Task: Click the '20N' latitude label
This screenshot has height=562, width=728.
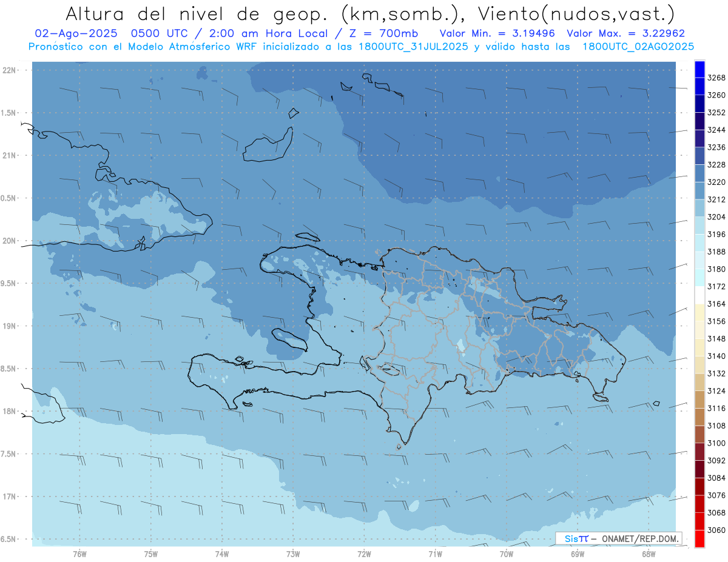Action: click(9, 241)
